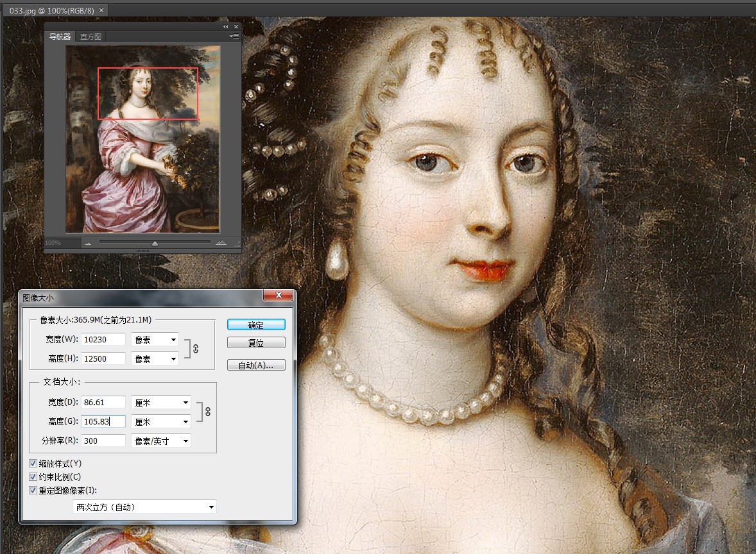Close the Navigator panel
The height and width of the screenshot is (554, 756).
[x=236, y=26]
